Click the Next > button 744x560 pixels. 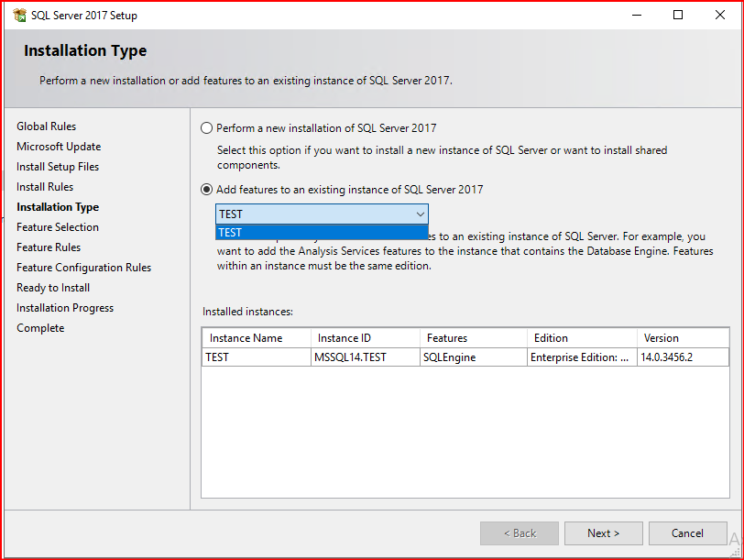(x=604, y=533)
